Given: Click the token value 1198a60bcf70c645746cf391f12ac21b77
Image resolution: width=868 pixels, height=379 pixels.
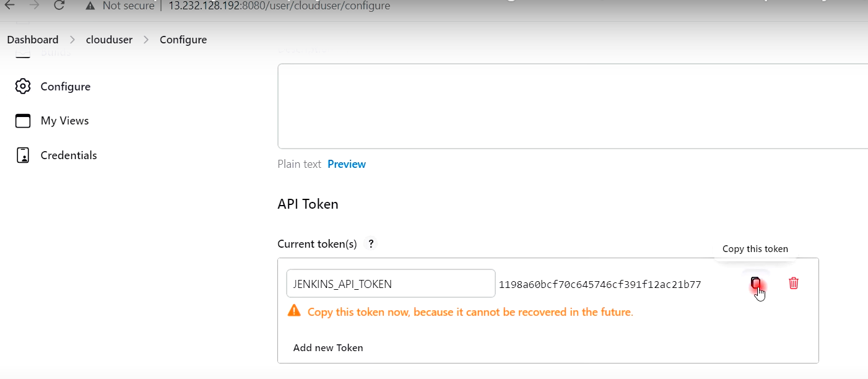Looking at the screenshot, I should pos(600,285).
